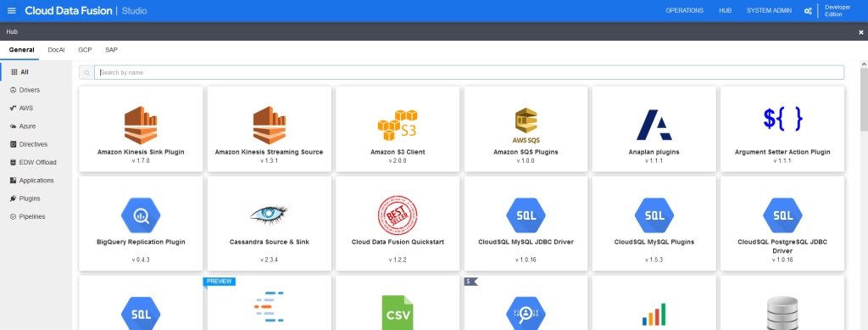Open the Amazon S3 Client icon
The width and height of the screenshot is (868, 330).
click(x=398, y=126)
